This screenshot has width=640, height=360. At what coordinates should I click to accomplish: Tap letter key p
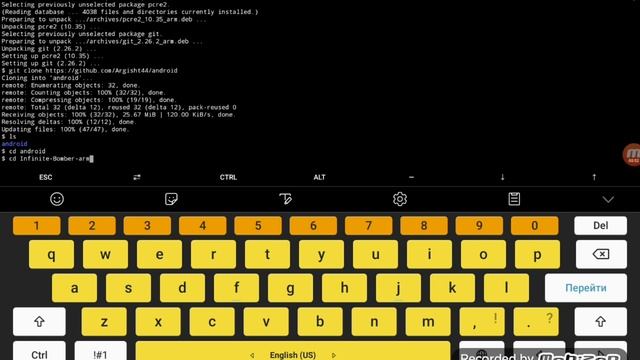pos(537,254)
